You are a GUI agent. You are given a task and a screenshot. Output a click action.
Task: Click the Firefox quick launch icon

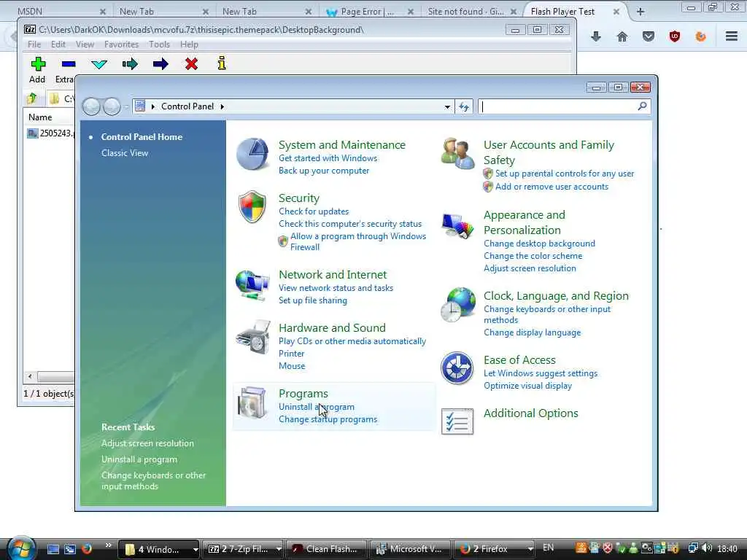click(87, 549)
